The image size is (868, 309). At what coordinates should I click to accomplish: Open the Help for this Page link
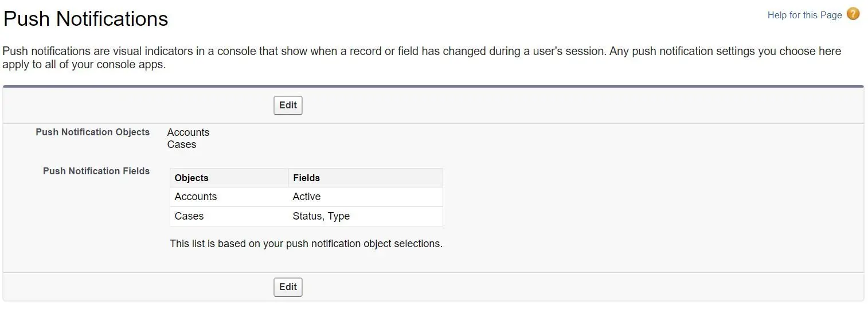click(x=804, y=15)
